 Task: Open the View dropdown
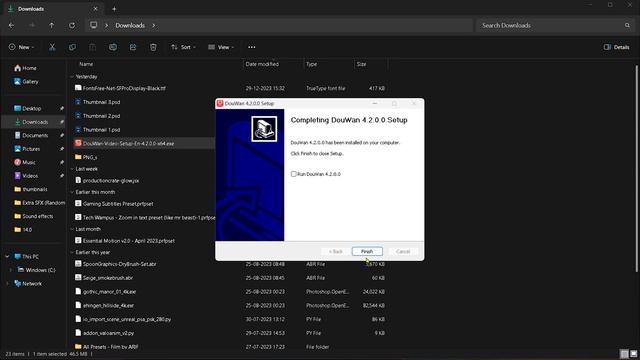(x=221, y=47)
